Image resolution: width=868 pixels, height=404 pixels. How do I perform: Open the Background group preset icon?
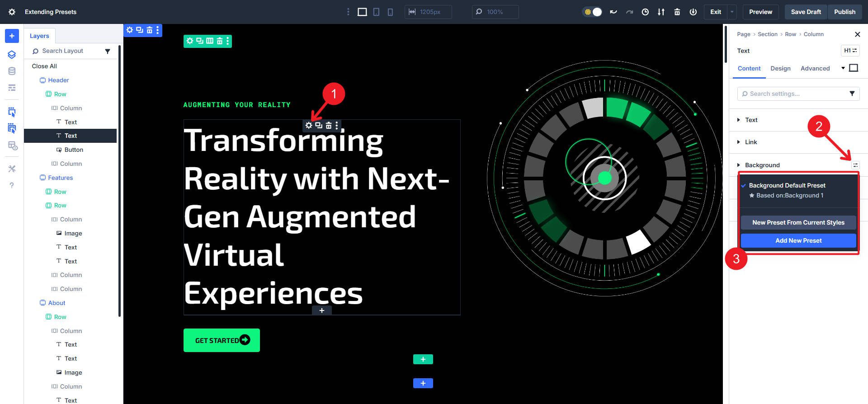(x=855, y=165)
